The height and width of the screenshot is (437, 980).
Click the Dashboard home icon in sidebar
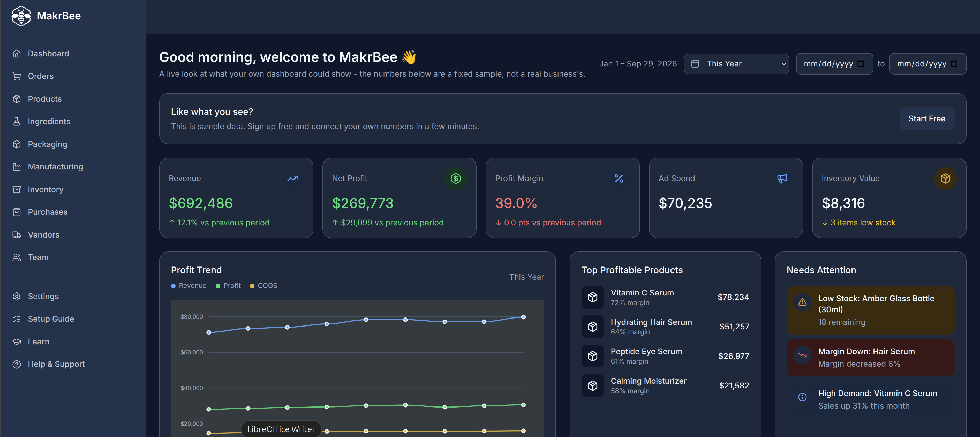coord(16,54)
